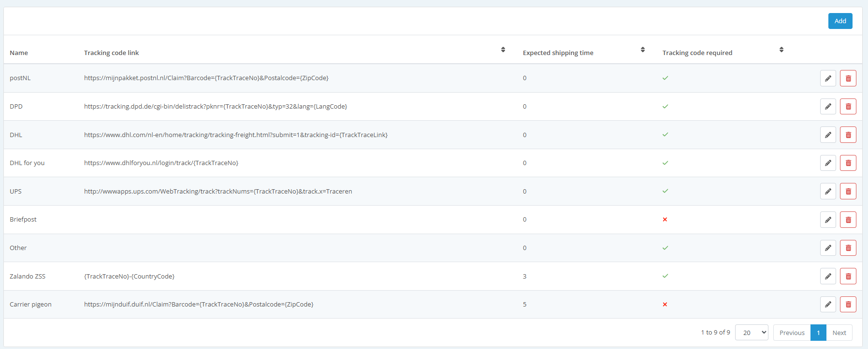The width and height of the screenshot is (868, 349).
Task: Delete the DPD carrier row
Action: [848, 106]
